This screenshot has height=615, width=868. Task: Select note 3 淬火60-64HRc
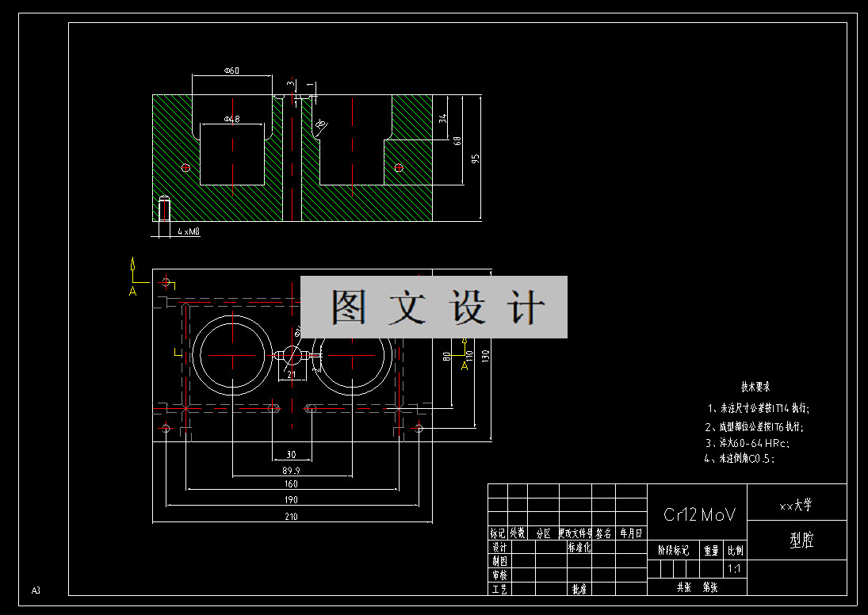[x=747, y=443]
